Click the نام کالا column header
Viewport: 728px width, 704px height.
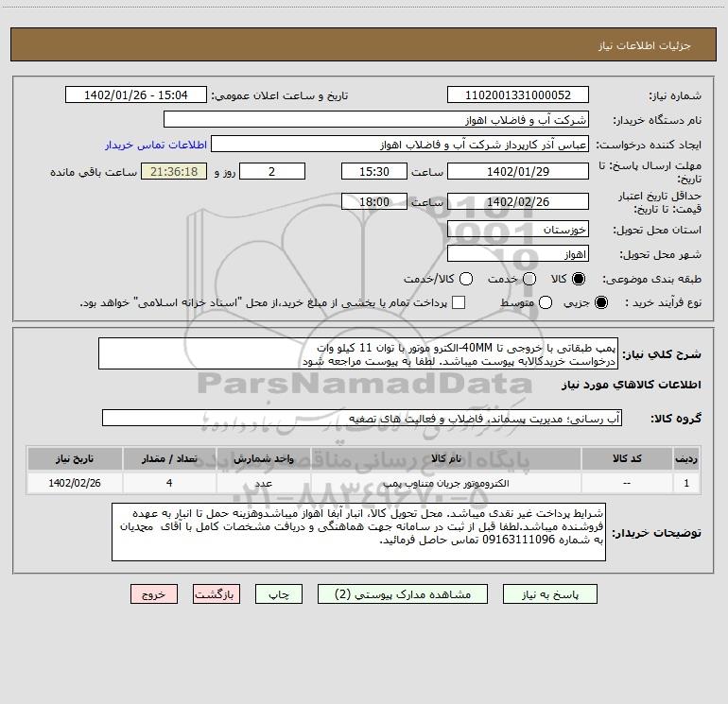point(445,459)
